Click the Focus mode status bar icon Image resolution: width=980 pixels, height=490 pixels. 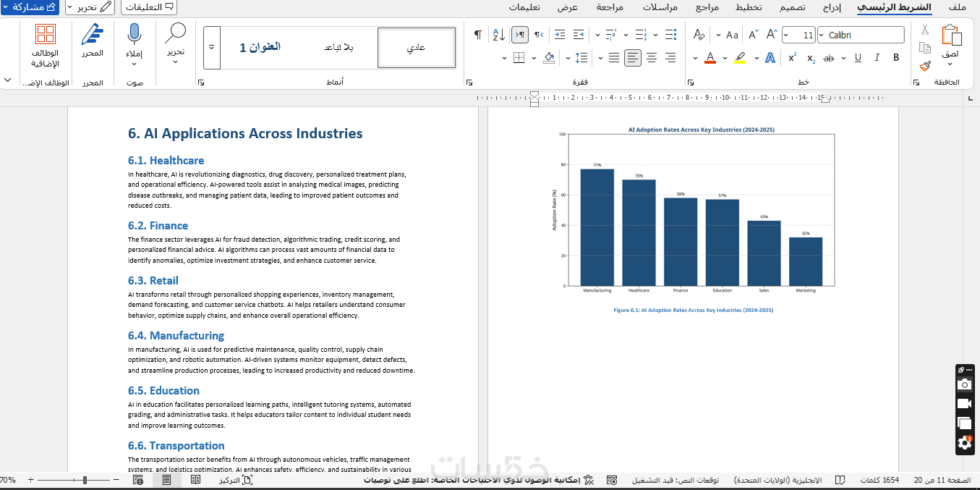coord(236,480)
